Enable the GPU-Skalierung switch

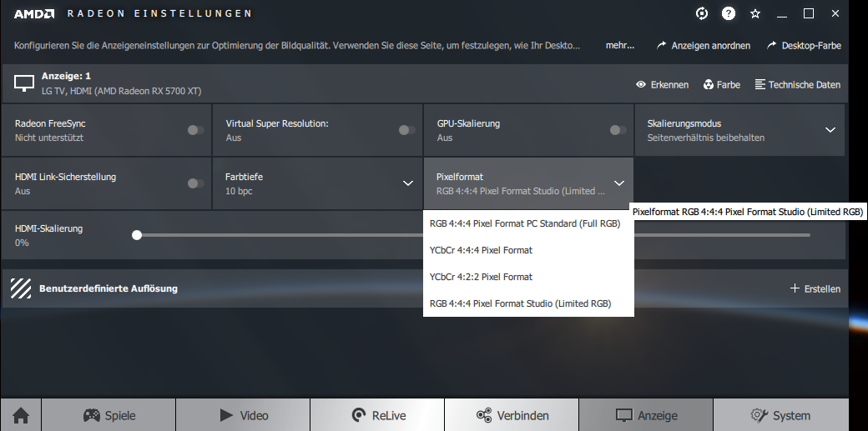(x=618, y=130)
